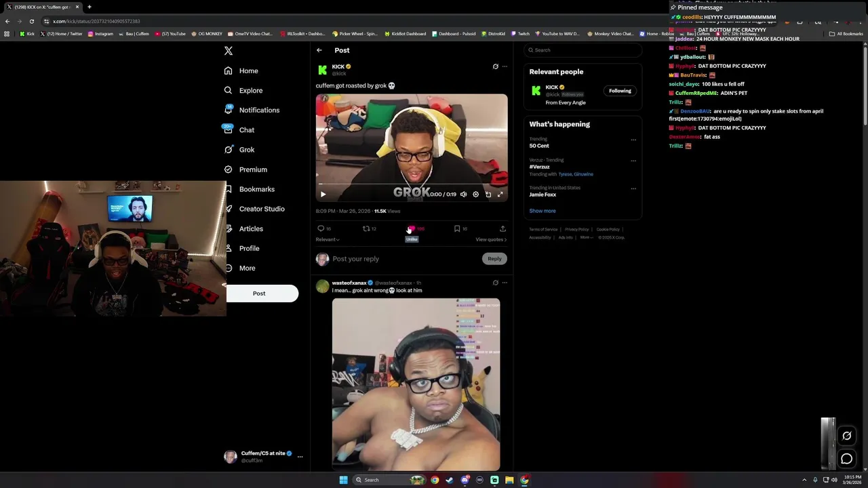868x488 pixels.
Task: Click the Following button for KICK
Action: point(620,91)
